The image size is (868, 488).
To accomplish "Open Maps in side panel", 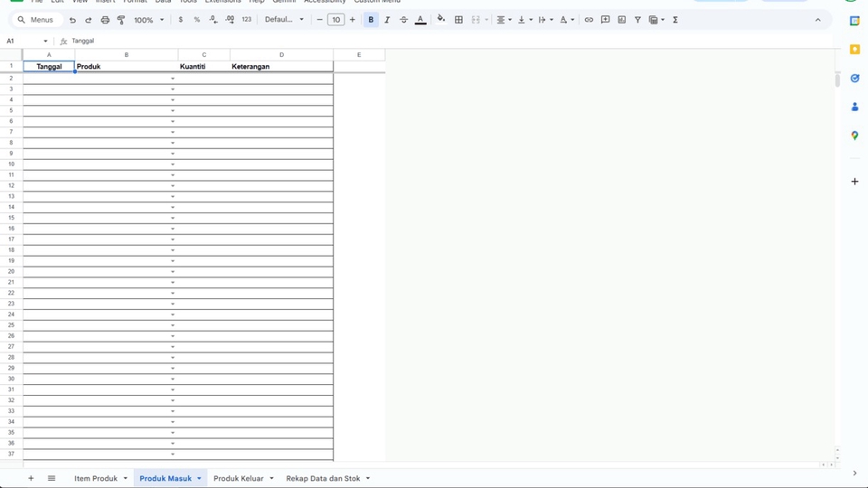I will 854,136.
